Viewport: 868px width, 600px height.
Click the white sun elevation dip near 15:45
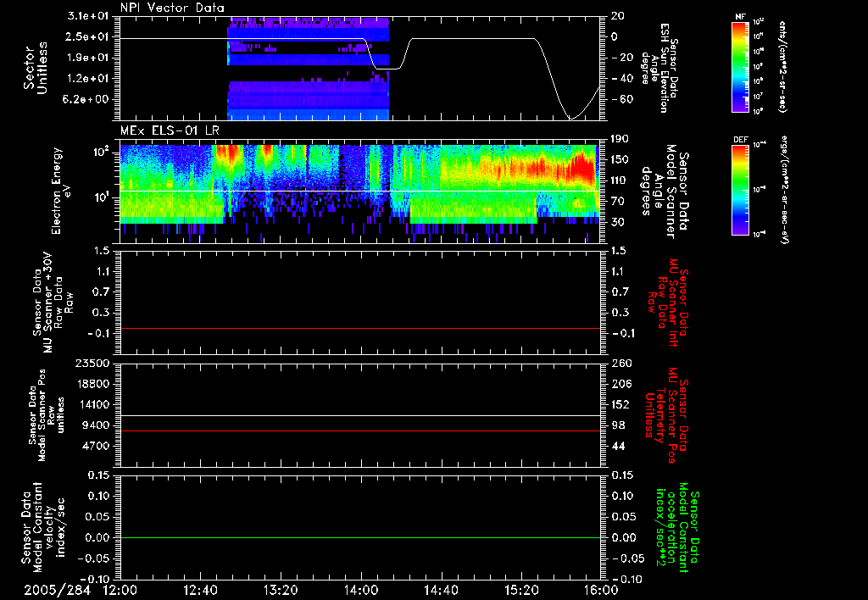click(570, 118)
